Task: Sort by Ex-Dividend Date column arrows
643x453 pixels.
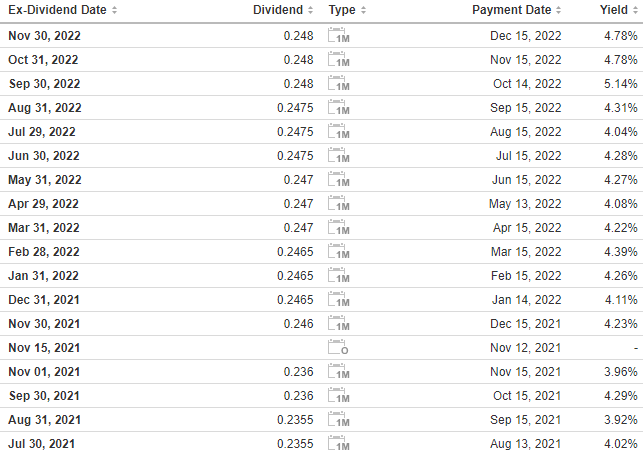Action: 114,10
